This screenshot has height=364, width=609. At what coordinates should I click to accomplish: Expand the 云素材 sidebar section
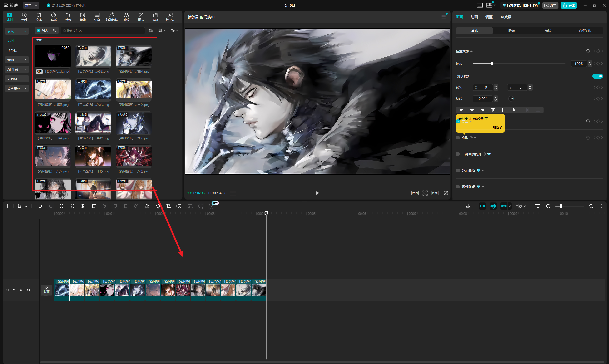point(17,79)
